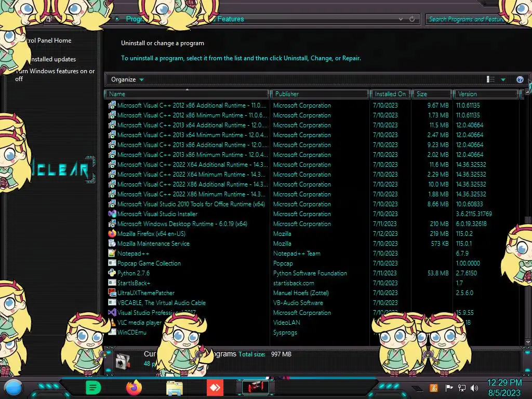Sort by the Name column header
This screenshot has height=399, width=532.
(x=187, y=94)
